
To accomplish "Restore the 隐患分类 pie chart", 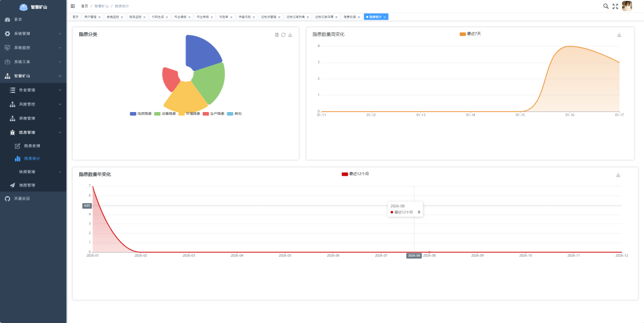I will [x=283, y=35].
